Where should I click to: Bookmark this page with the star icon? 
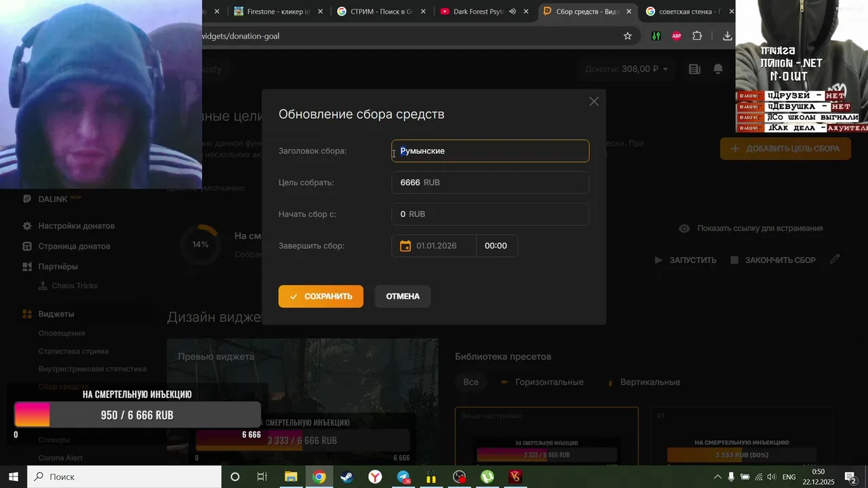point(627,36)
